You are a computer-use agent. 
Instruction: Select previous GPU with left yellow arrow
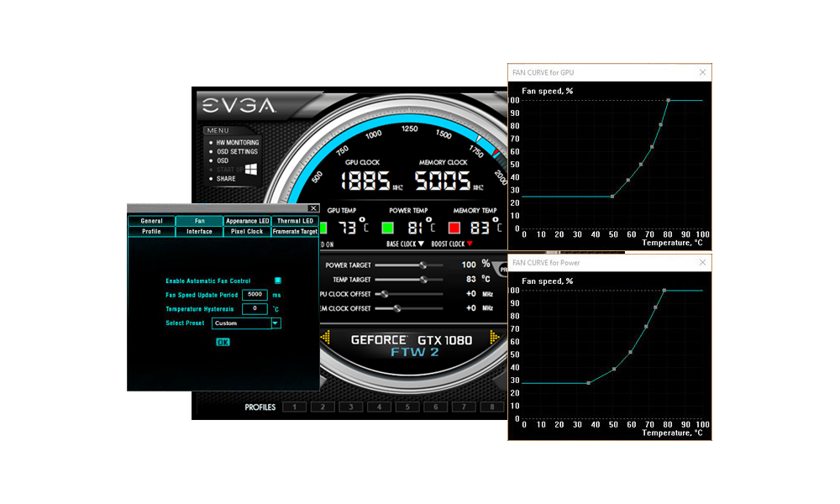(x=325, y=338)
